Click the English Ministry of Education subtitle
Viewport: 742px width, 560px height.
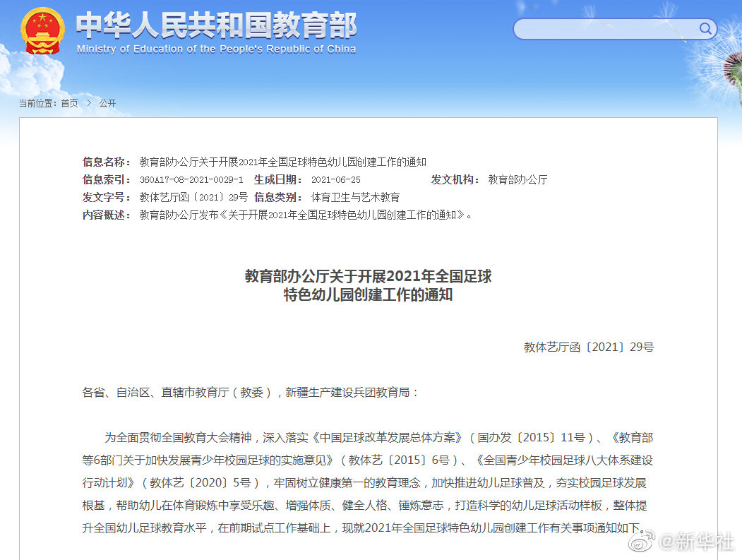coord(216,49)
